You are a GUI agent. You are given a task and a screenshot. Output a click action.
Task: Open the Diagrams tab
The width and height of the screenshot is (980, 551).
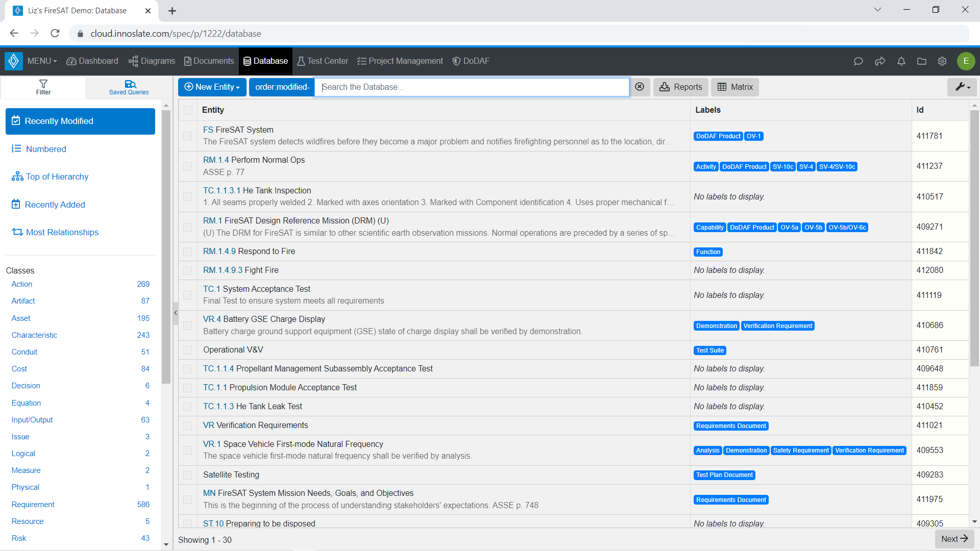pyautogui.click(x=152, y=61)
